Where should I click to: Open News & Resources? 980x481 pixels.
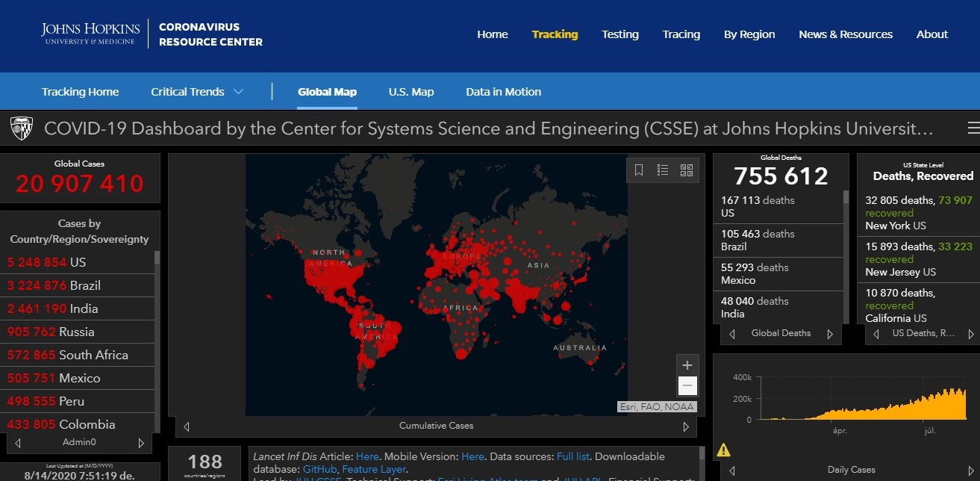coord(846,34)
